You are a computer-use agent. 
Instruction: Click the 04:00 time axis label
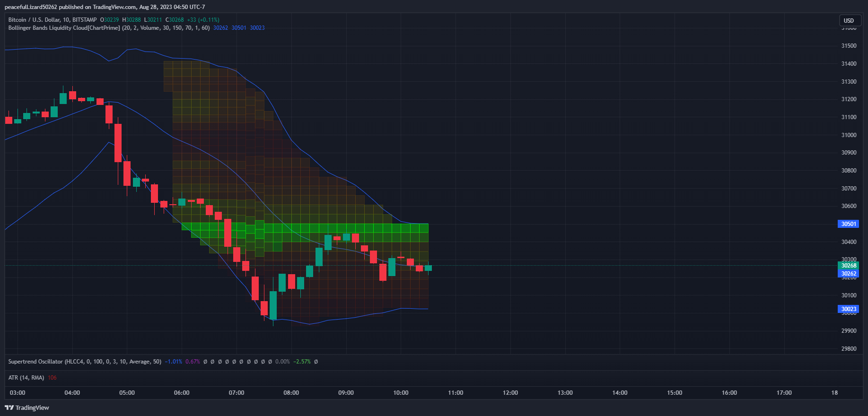point(72,393)
